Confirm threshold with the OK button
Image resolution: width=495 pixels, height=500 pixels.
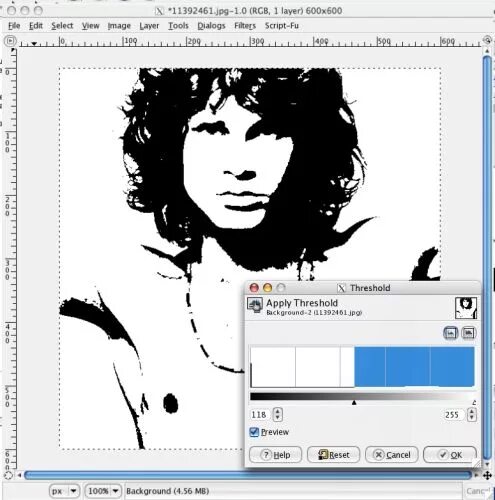point(450,455)
